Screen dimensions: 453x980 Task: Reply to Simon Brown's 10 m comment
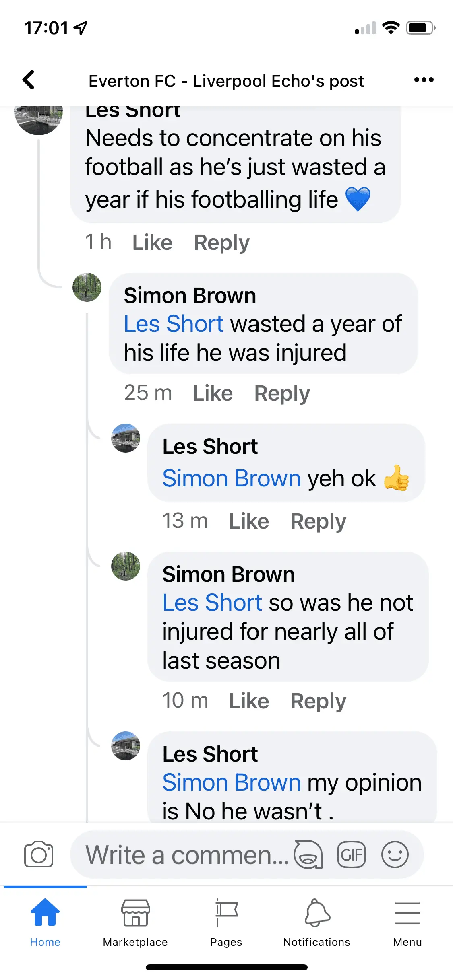(318, 701)
